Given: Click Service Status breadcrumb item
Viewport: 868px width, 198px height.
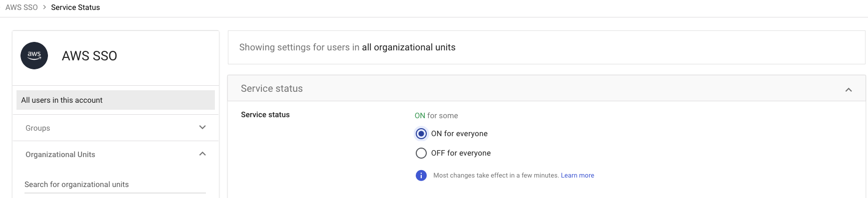Looking at the screenshot, I should pyautogui.click(x=75, y=7).
